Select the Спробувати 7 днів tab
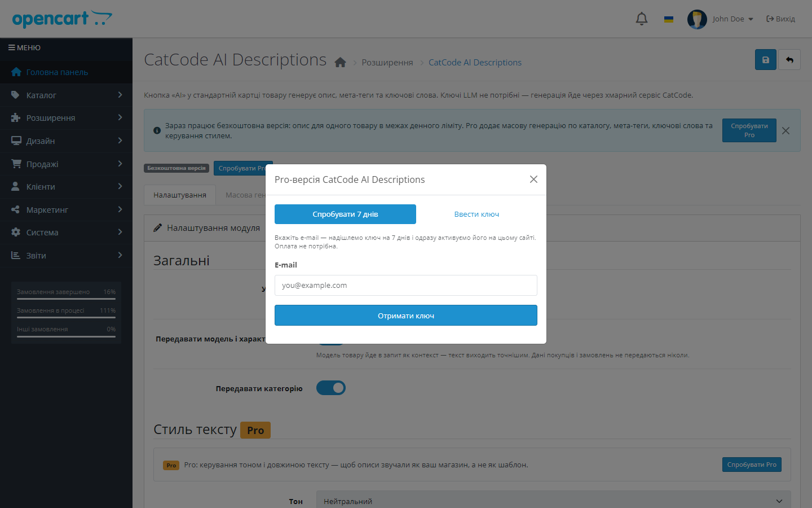812x508 pixels. coord(345,214)
